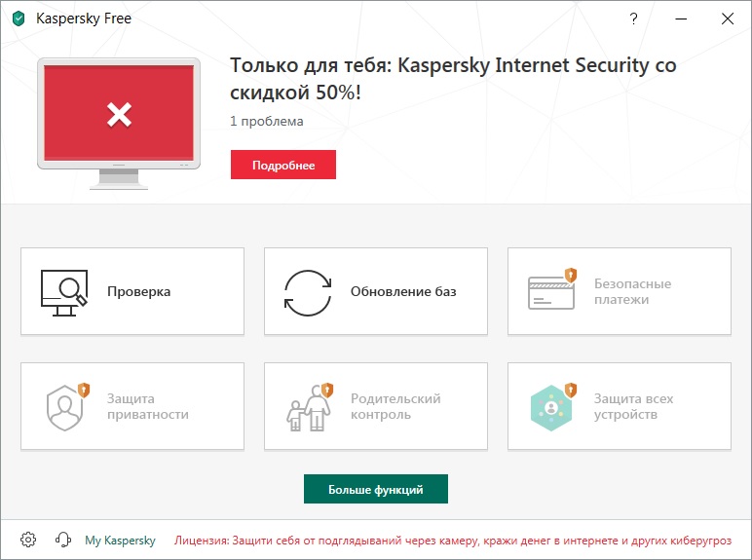The width and height of the screenshot is (752, 560).
Task: Click the all devices protection hexagon icon
Action: tap(551, 407)
